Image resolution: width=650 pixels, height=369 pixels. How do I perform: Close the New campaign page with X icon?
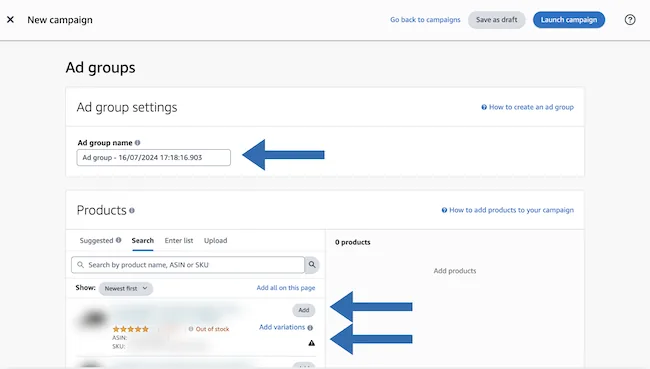(x=10, y=19)
